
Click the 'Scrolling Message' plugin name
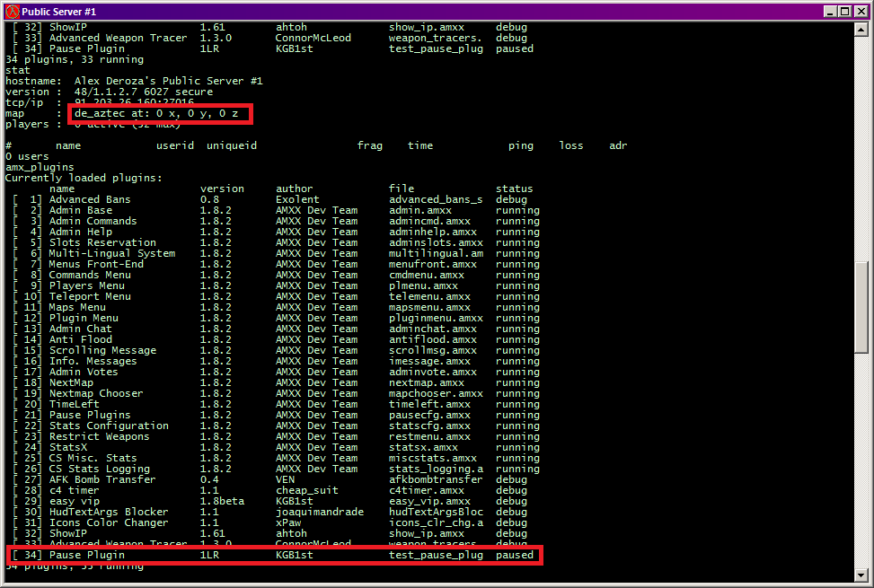102,350
